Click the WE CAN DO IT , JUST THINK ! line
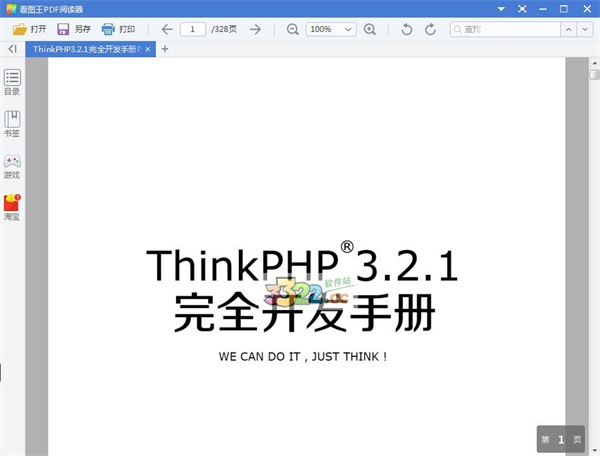600x456 pixels. click(x=303, y=357)
